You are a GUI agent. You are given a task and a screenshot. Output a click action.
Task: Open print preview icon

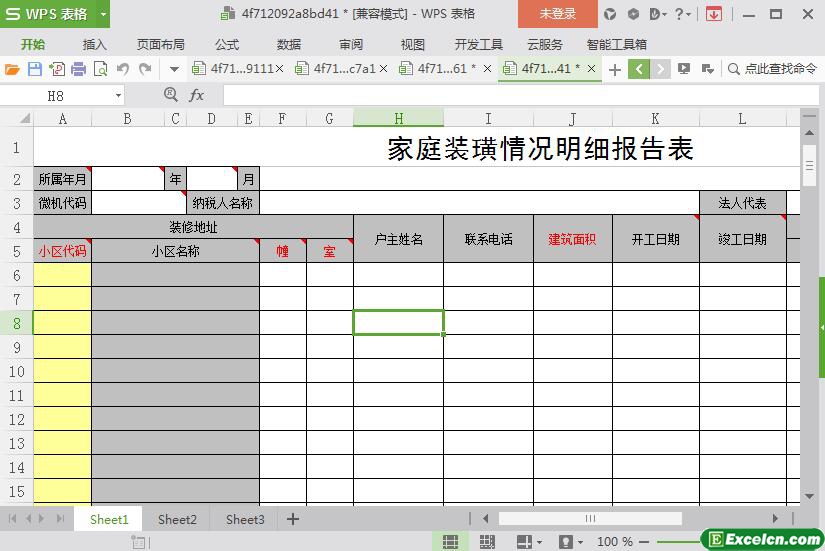click(x=100, y=69)
